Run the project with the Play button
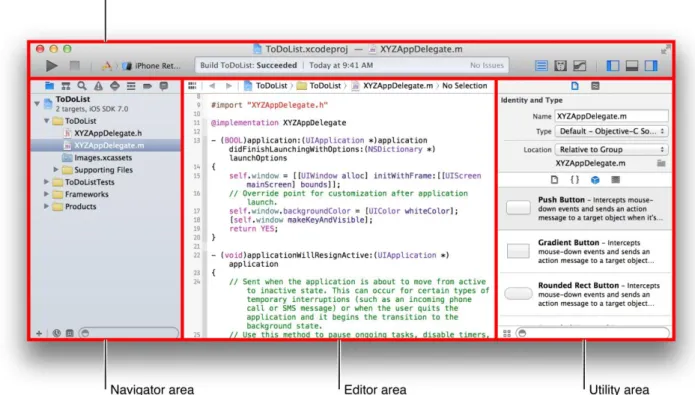Screen dimensions: 695x395 pos(52,66)
